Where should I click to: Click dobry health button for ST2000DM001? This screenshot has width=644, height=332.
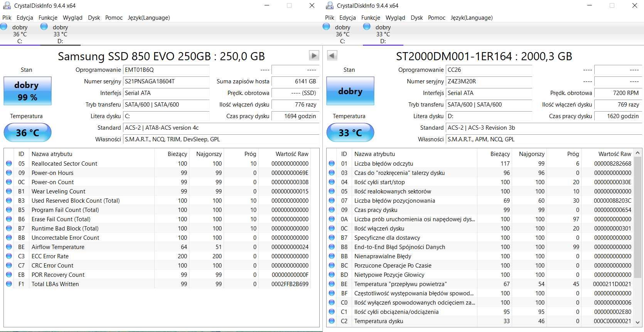click(x=350, y=91)
